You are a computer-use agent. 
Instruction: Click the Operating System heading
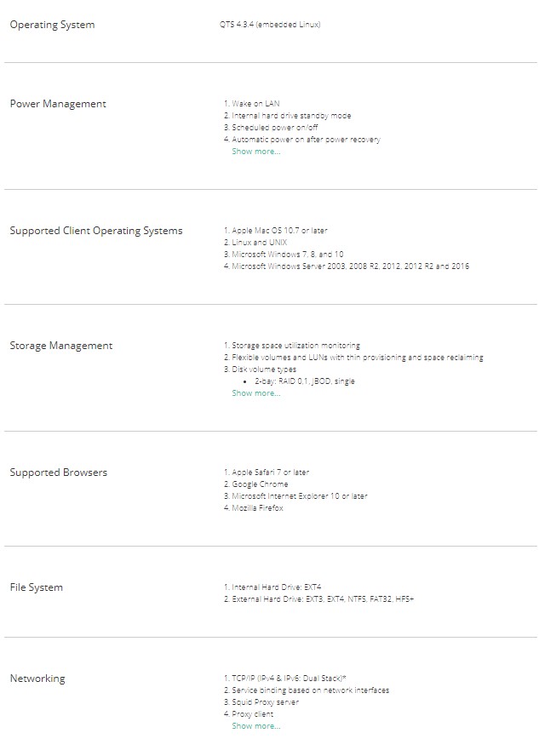pyautogui.click(x=52, y=25)
